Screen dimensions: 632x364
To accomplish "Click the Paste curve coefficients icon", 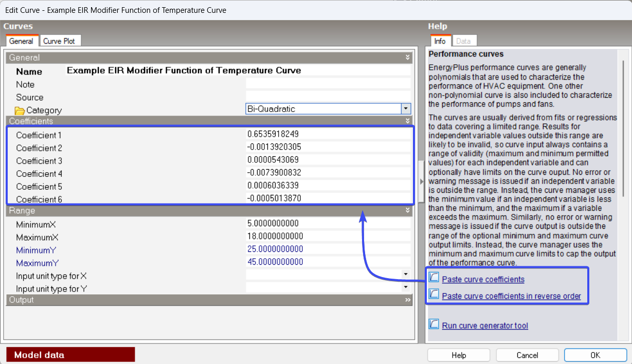I will 434,278.
